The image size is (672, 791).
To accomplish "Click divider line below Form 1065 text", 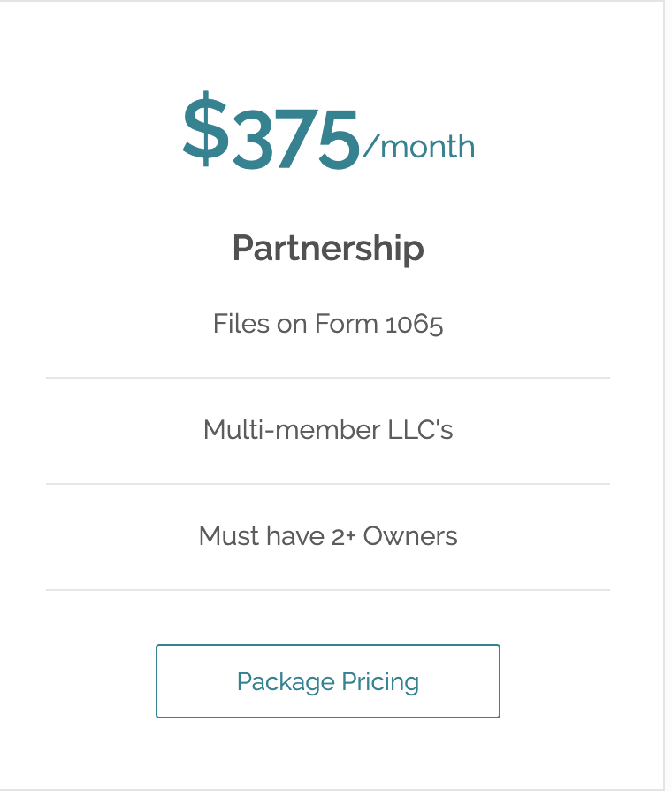I will 328,377.
